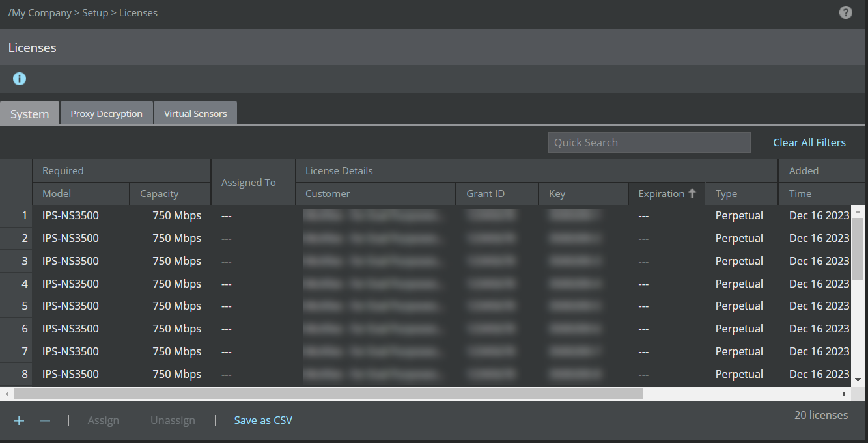This screenshot has height=443, width=868.
Task: Click the horizontal scrollbar right arrow
Action: (845, 394)
